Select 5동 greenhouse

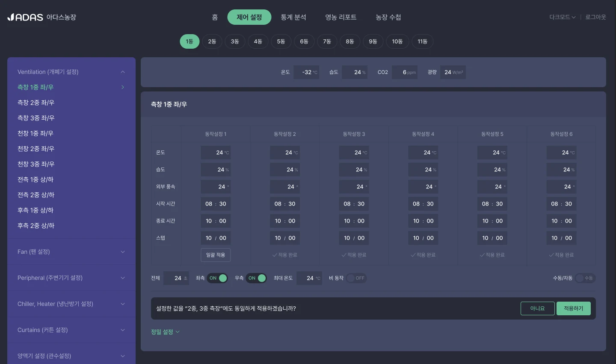pyautogui.click(x=281, y=41)
